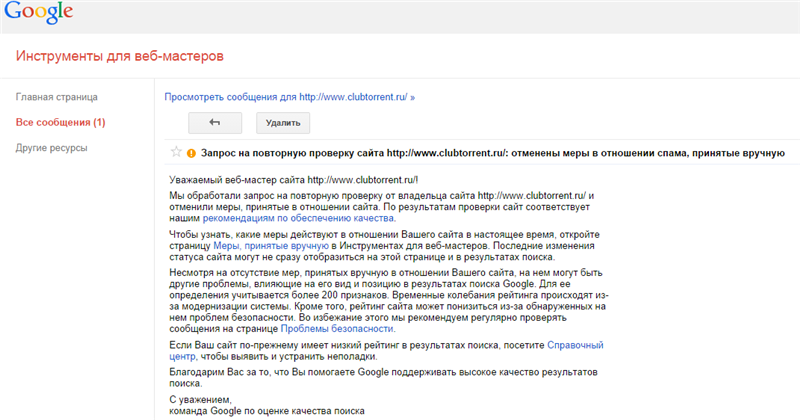This screenshot has width=800, height=420.
Task: Follow the Меры, принятые вручную link
Action: (x=271, y=246)
